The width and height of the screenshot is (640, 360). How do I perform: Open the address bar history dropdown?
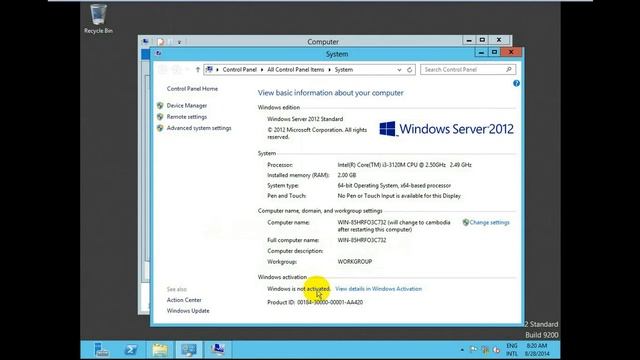(x=399, y=70)
